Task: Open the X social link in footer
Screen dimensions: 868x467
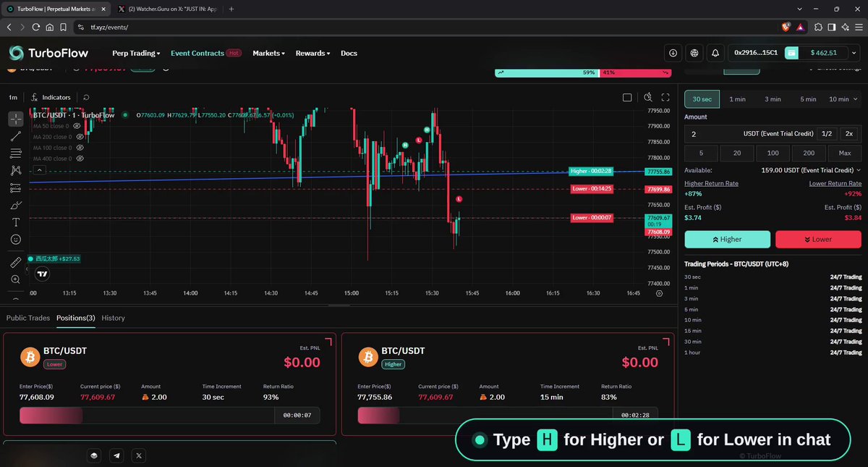Action: [x=139, y=455]
